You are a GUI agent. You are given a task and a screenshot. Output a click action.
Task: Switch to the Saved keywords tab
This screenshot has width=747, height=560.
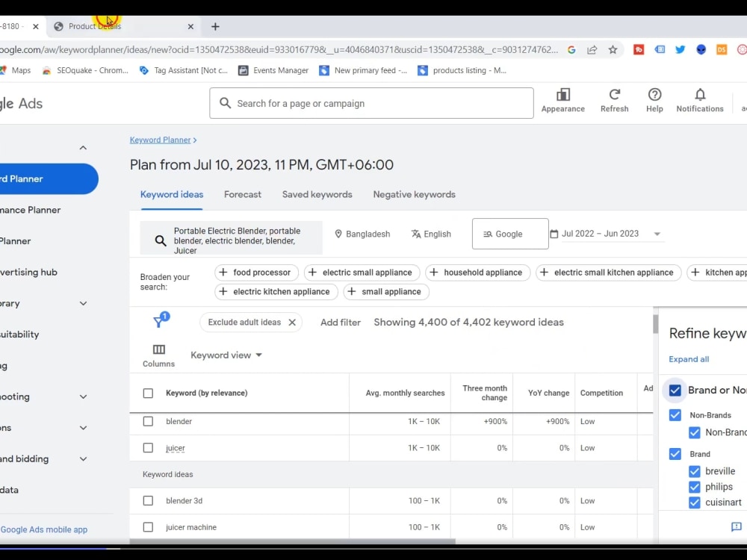317,195
